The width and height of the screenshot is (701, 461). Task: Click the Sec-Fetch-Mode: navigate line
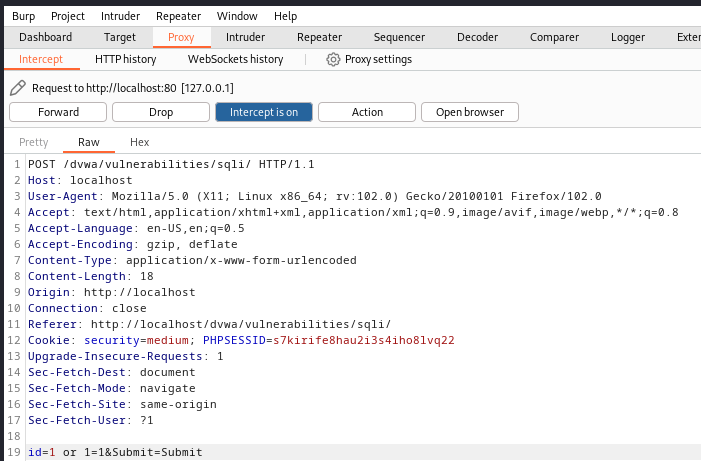click(x=112, y=389)
